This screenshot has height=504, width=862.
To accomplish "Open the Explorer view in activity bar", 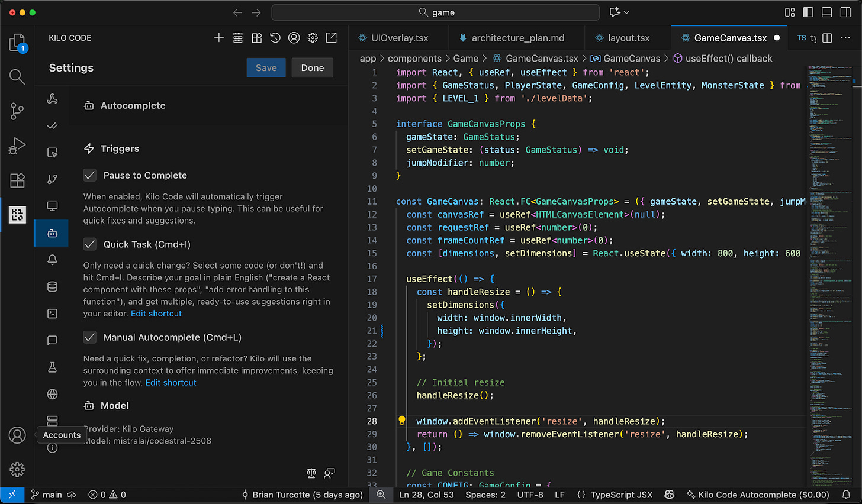I will point(17,43).
